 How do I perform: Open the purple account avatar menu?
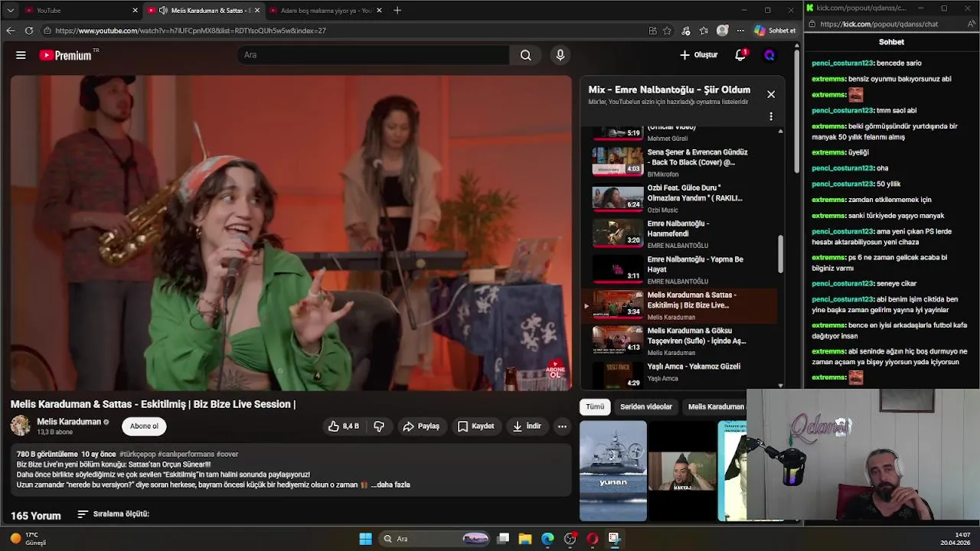pyautogui.click(x=769, y=55)
